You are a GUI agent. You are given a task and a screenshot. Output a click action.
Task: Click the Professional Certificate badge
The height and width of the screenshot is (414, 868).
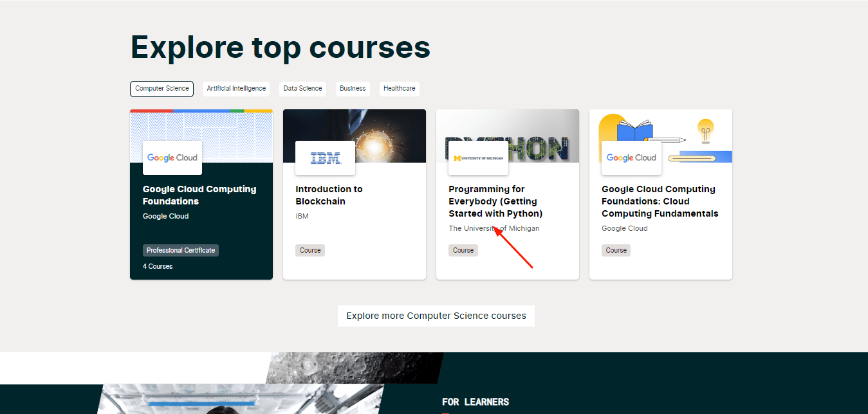coord(181,250)
